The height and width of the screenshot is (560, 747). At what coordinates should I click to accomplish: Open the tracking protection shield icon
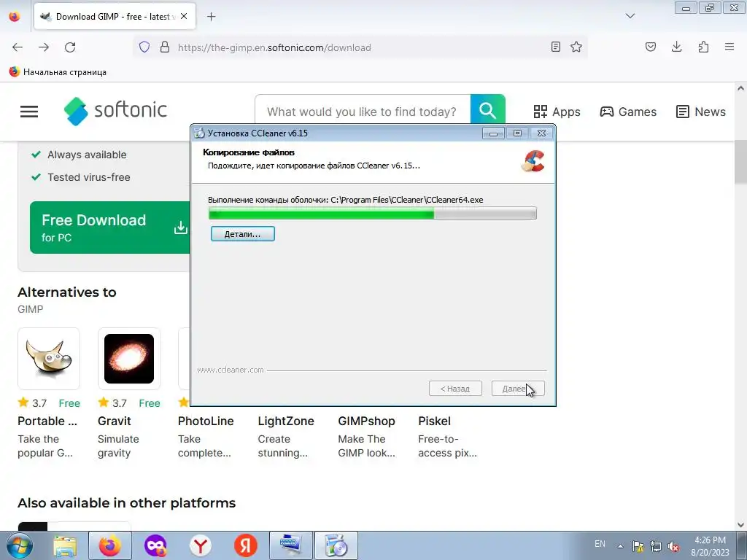144,47
